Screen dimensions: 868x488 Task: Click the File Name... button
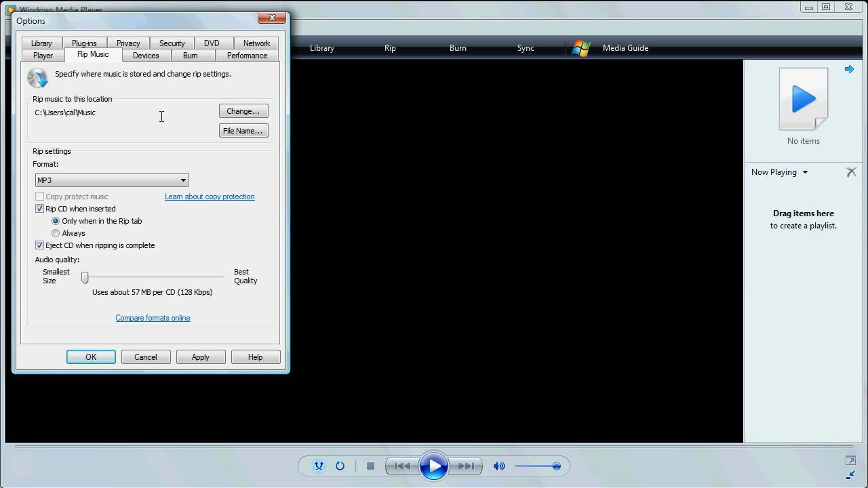(243, 131)
